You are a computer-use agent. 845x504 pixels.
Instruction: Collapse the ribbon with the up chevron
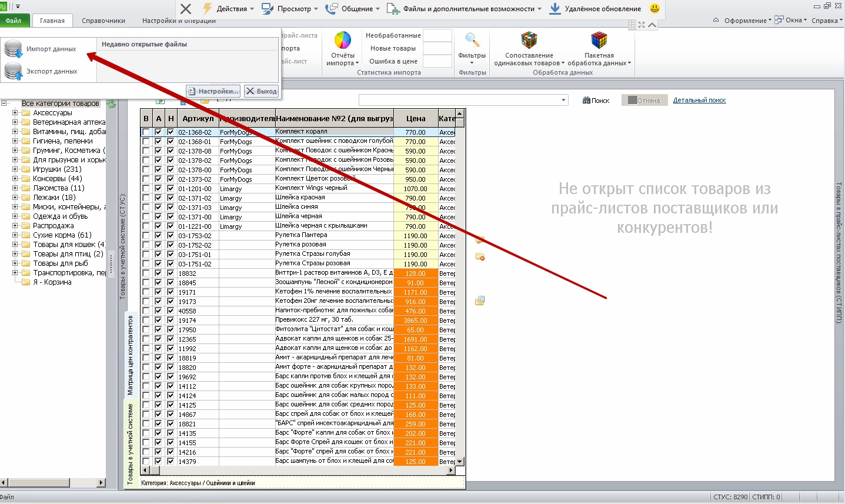652,25
